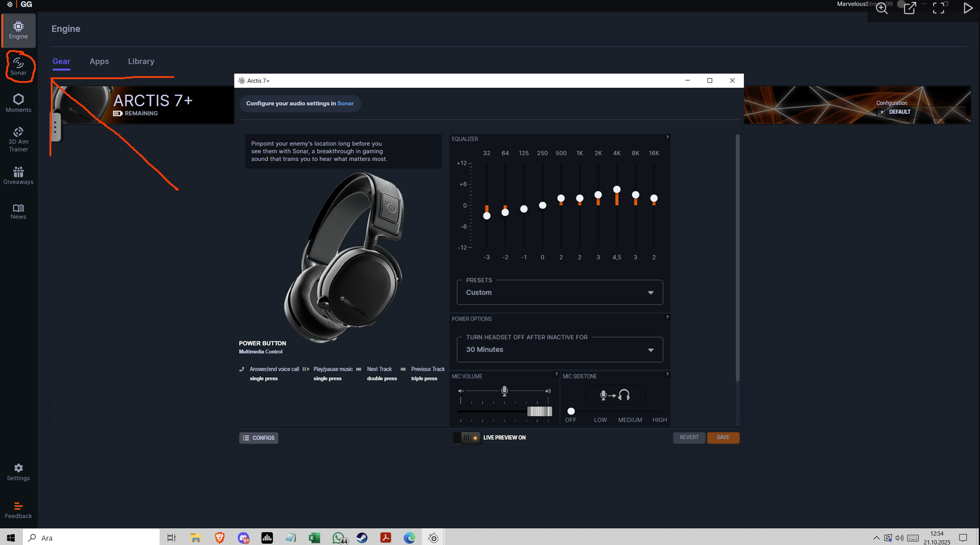Click the 500 Hz equalizer slider handle

(x=561, y=199)
